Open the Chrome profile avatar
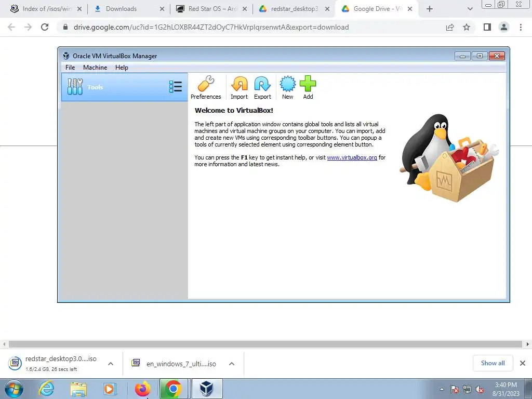Screen dimensions: 532x399 coord(504,27)
